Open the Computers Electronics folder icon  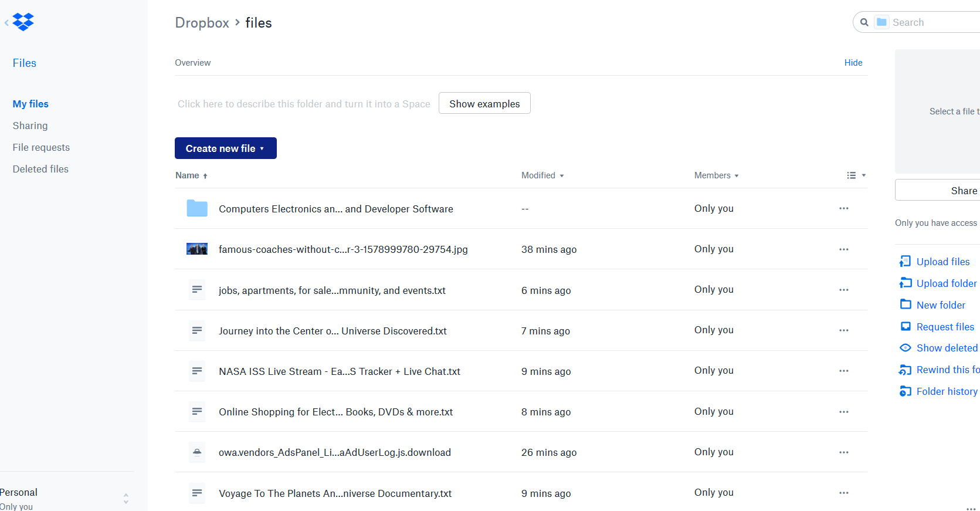tap(197, 208)
